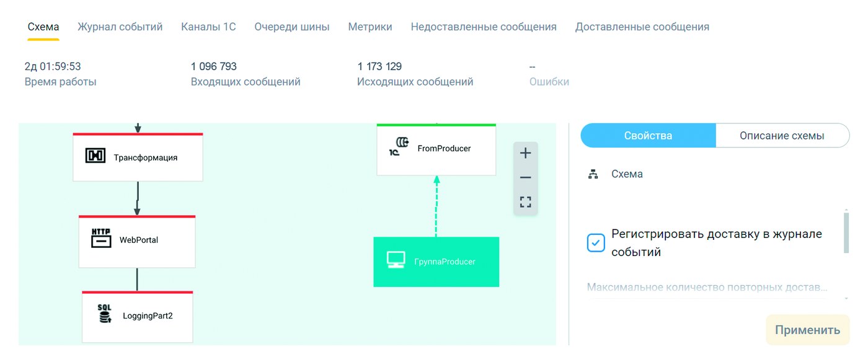Uncheck Регистрировать доставку в журнале событий
The height and width of the screenshot is (362, 868).
[596, 243]
